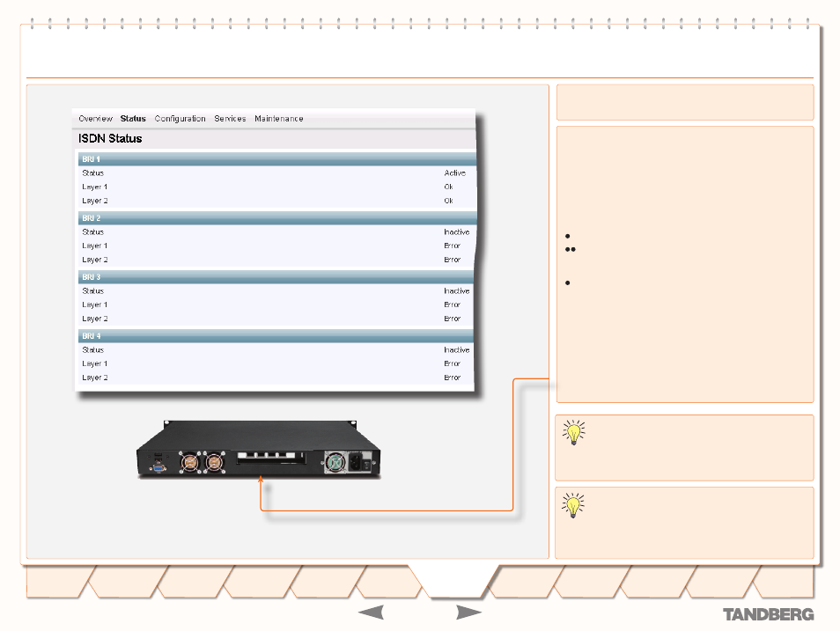The height and width of the screenshot is (631, 840).
Task: Click the ISDN Status heading
Action: pos(110,138)
